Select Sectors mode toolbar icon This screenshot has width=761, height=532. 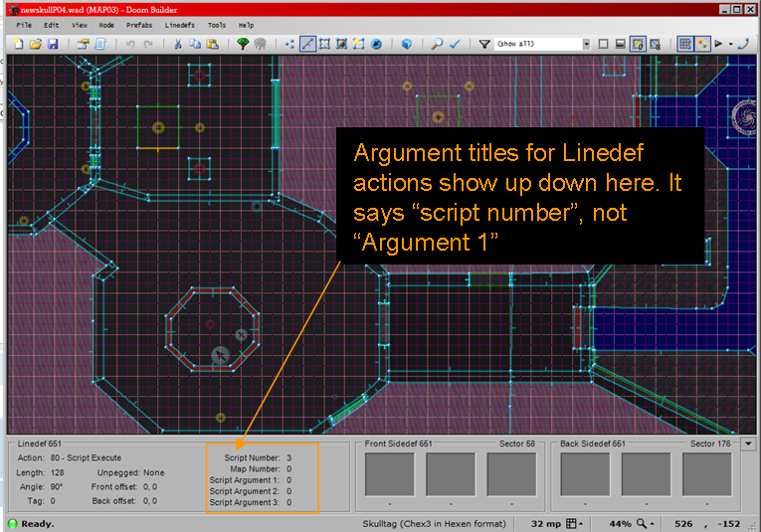[324, 44]
